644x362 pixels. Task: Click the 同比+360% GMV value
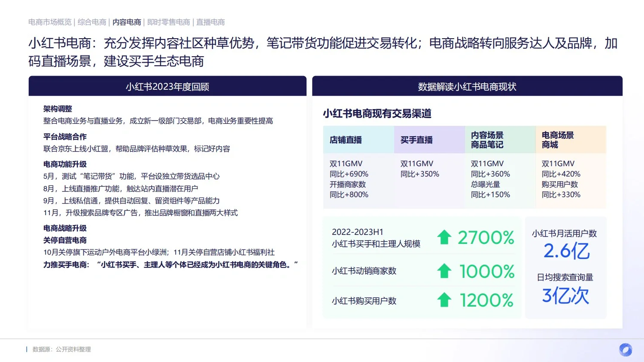(x=490, y=174)
